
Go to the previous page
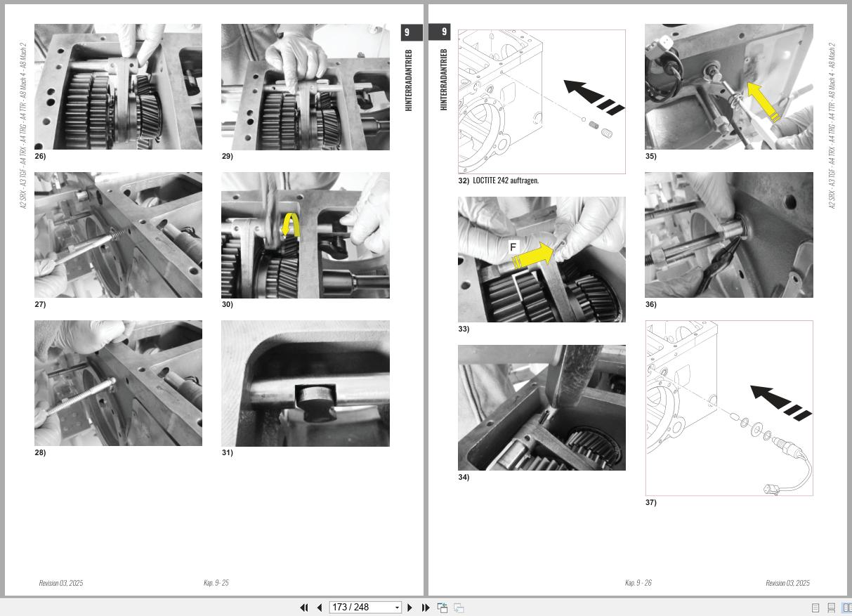320,608
